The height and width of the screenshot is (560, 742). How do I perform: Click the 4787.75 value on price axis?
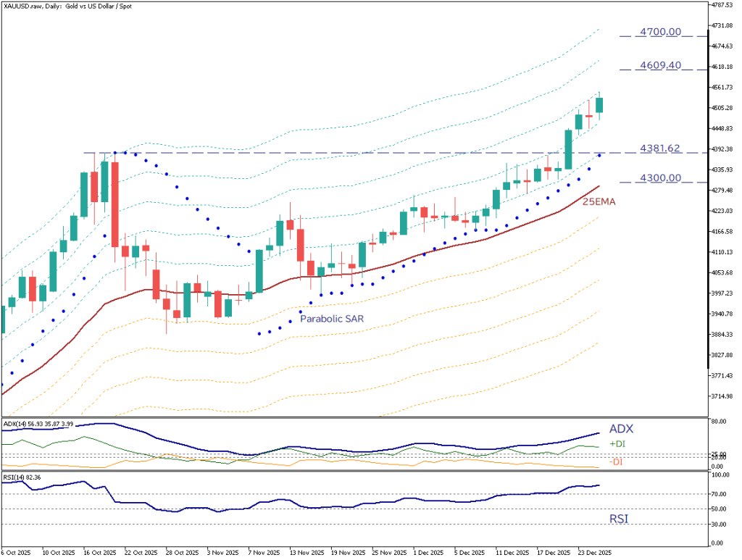tap(723, 4)
